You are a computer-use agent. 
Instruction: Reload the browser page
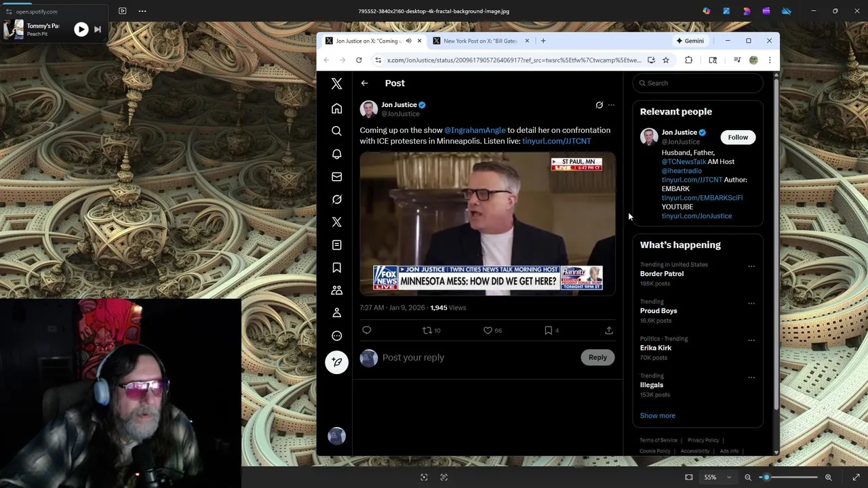359,60
